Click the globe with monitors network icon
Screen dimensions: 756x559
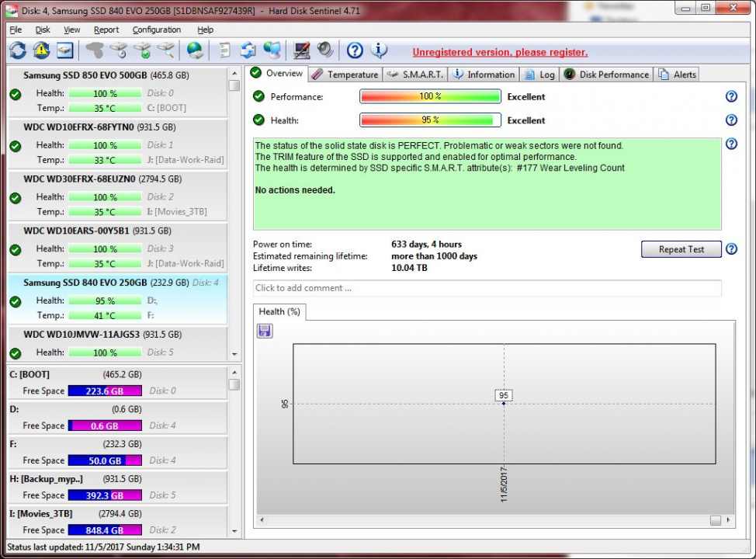272,50
